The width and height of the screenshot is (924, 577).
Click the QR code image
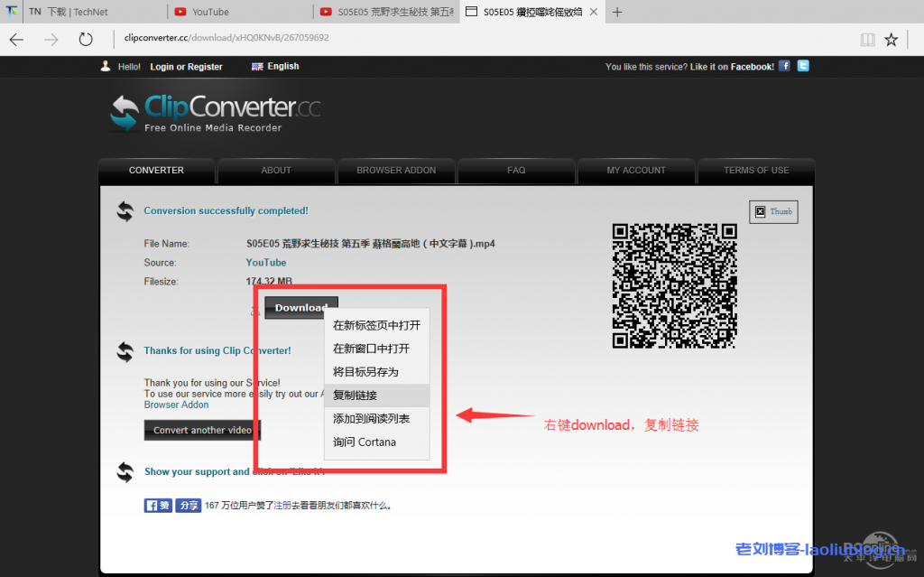click(x=674, y=285)
